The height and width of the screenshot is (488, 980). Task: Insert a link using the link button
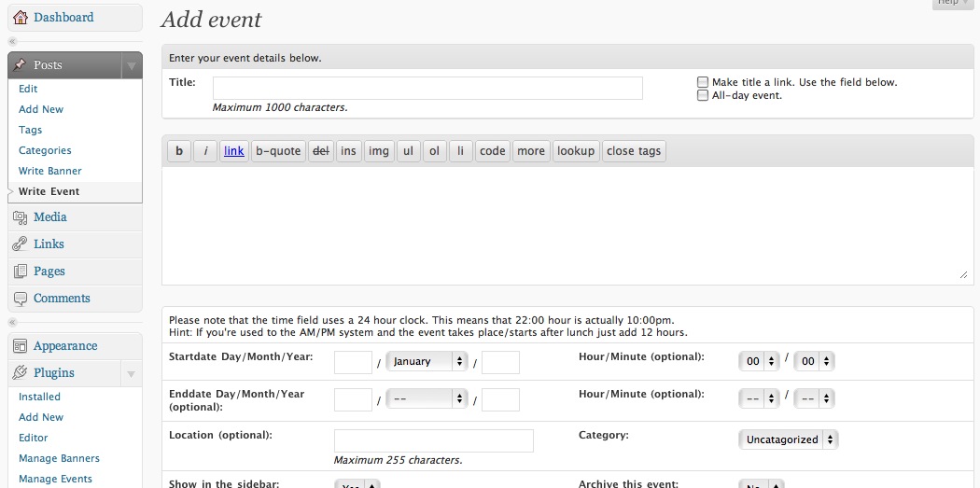(234, 151)
